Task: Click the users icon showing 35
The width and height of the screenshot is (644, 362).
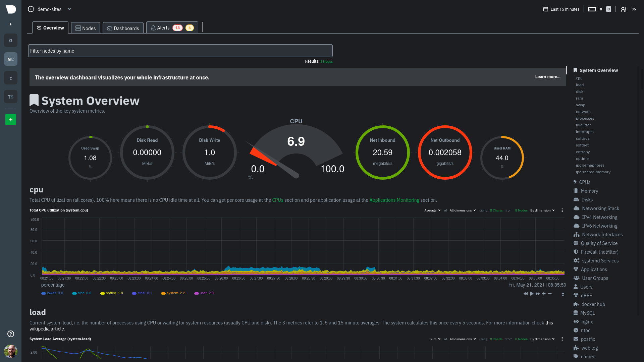Action: [628, 9]
